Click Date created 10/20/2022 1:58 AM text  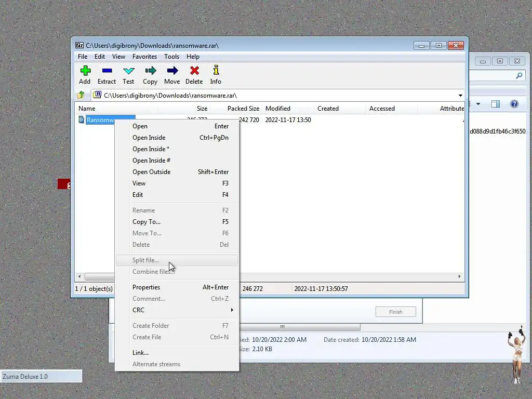coord(370,340)
